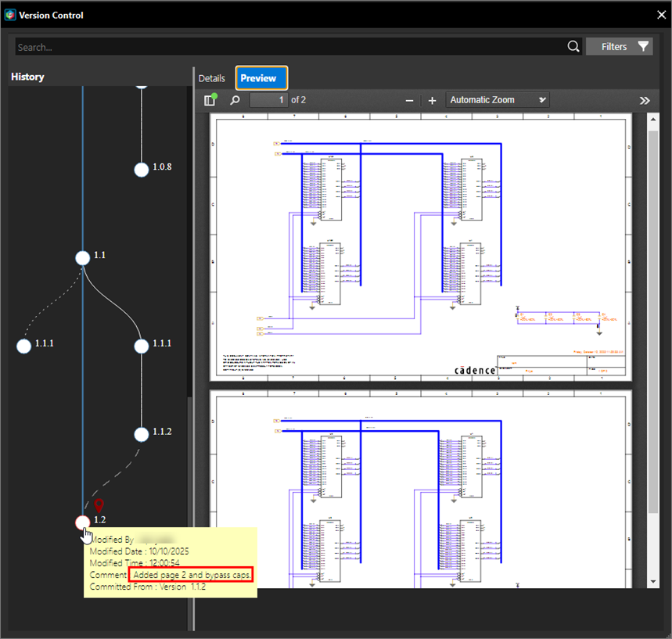
Task: Select version node 1.1 in history
Action: pyautogui.click(x=83, y=257)
